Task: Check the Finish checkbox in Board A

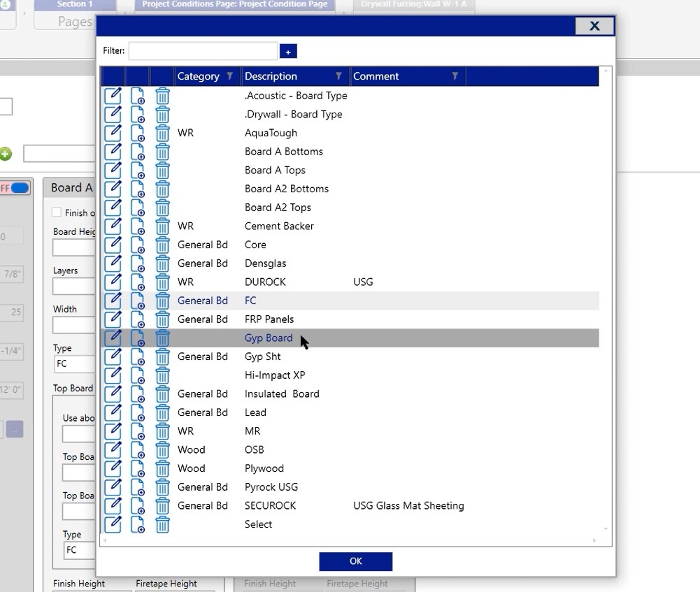Action: pos(57,212)
